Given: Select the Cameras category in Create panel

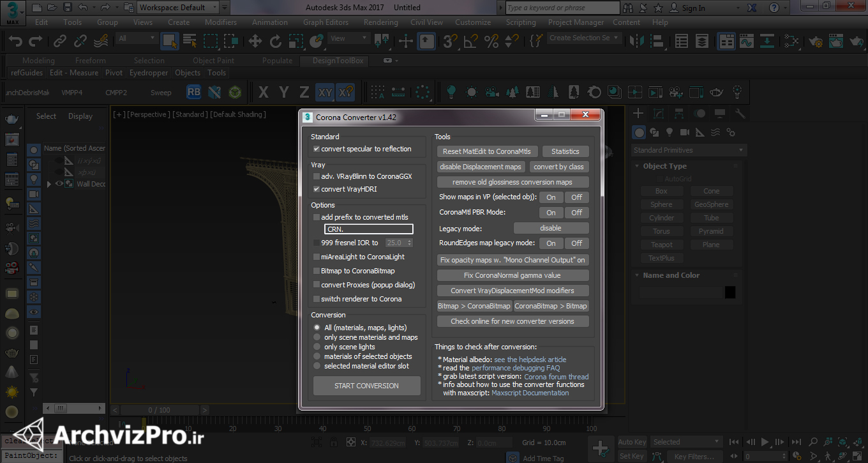Looking at the screenshot, I should pyautogui.click(x=685, y=132).
